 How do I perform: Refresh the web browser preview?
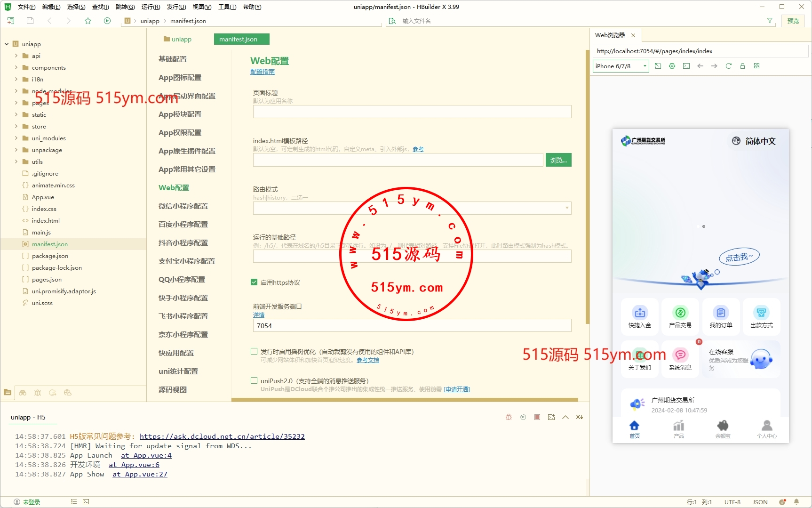[x=728, y=66]
